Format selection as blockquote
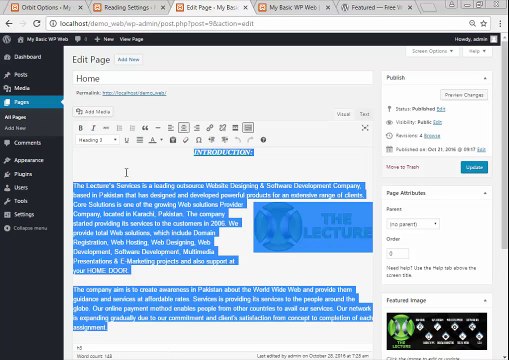Image resolution: width=509 pixels, height=360 pixels. (x=145, y=128)
